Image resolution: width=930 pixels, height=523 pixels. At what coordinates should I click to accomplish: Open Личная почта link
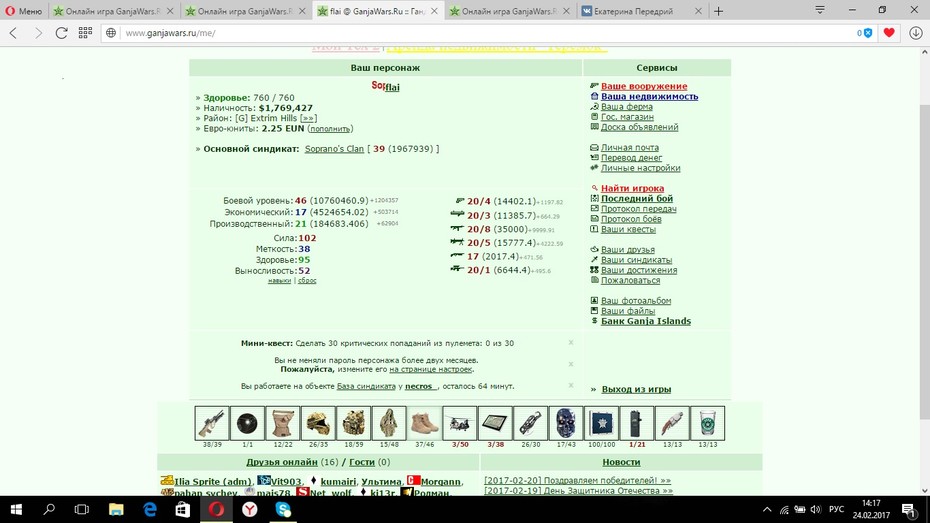click(630, 147)
